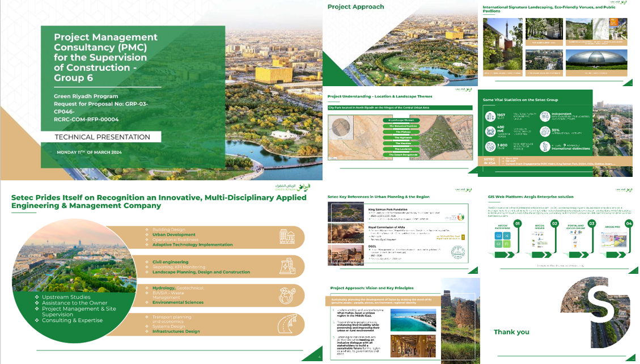640x364 pixels.
Task: Click the MONDAY 11TH OF MARCH 2024 date
Action: click(x=89, y=152)
